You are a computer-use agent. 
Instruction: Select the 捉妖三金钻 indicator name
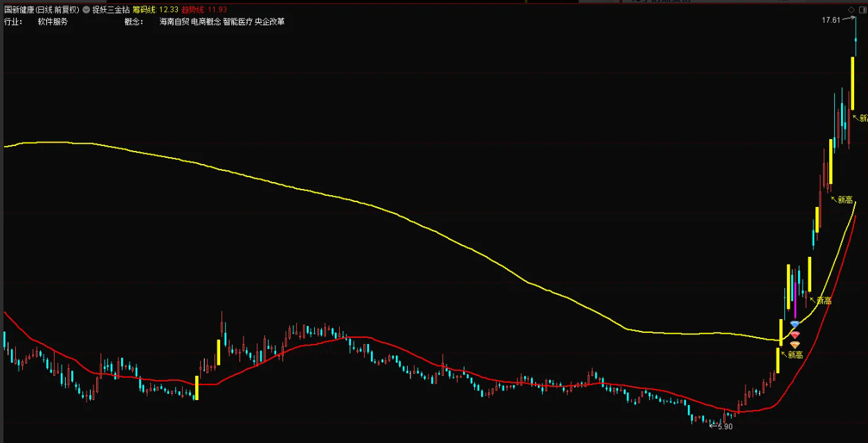click(x=111, y=10)
